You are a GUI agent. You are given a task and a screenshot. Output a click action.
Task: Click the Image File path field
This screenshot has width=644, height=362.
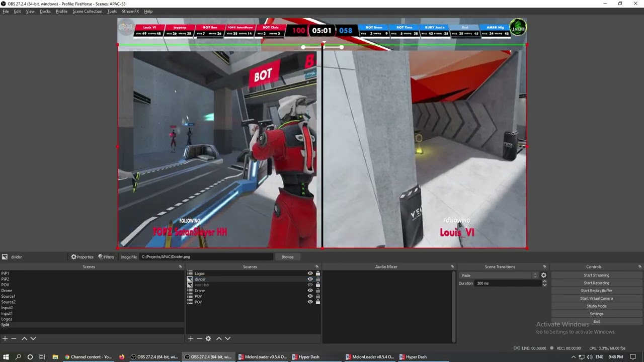[206, 257]
